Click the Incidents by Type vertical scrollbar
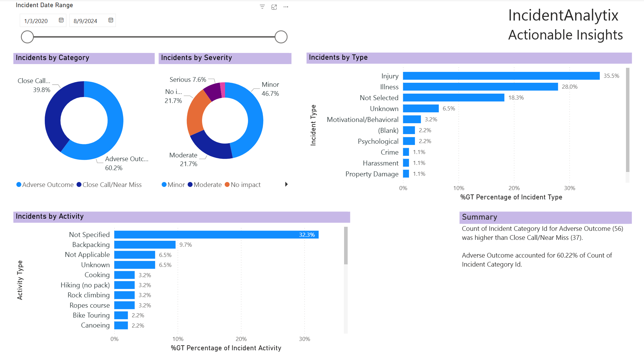The width and height of the screenshot is (644, 354). tap(628, 120)
